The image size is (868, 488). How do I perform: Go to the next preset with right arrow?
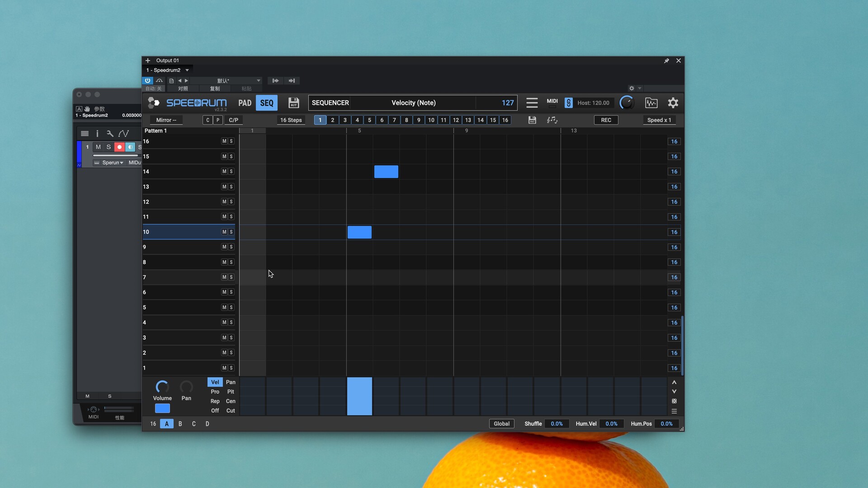pos(186,81)
